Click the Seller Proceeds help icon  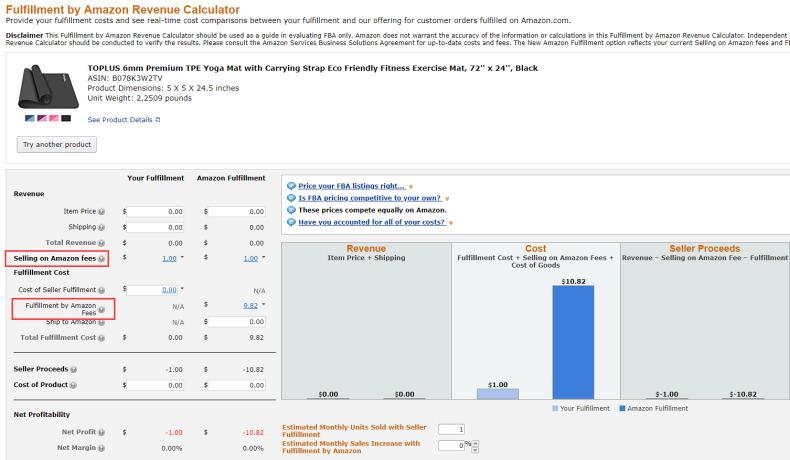[74, 369]
